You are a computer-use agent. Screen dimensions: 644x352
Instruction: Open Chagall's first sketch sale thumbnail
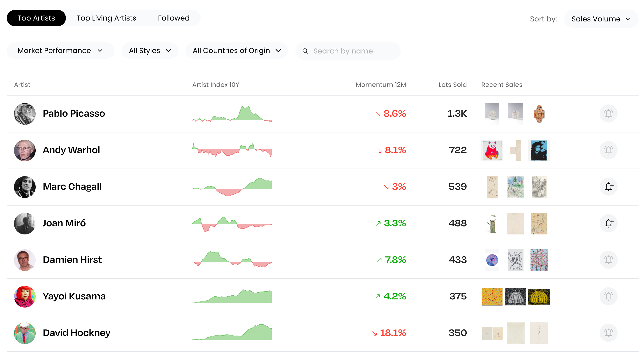point(492,187)
